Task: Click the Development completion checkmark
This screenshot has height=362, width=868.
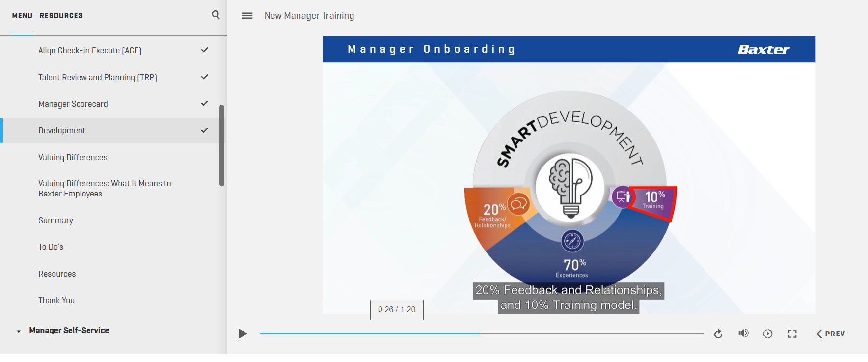Action: pyautogui.click(x=205, y=130)
